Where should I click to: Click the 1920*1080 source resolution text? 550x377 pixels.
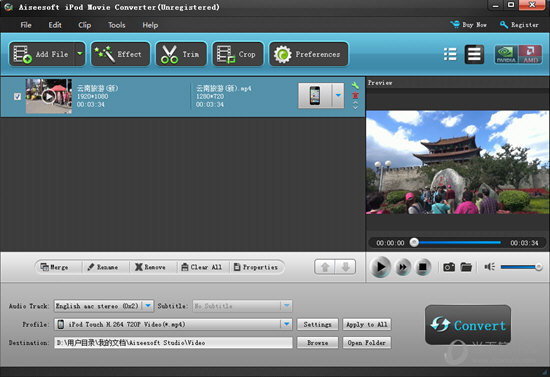pyautogui.click(x=92, y=96)
